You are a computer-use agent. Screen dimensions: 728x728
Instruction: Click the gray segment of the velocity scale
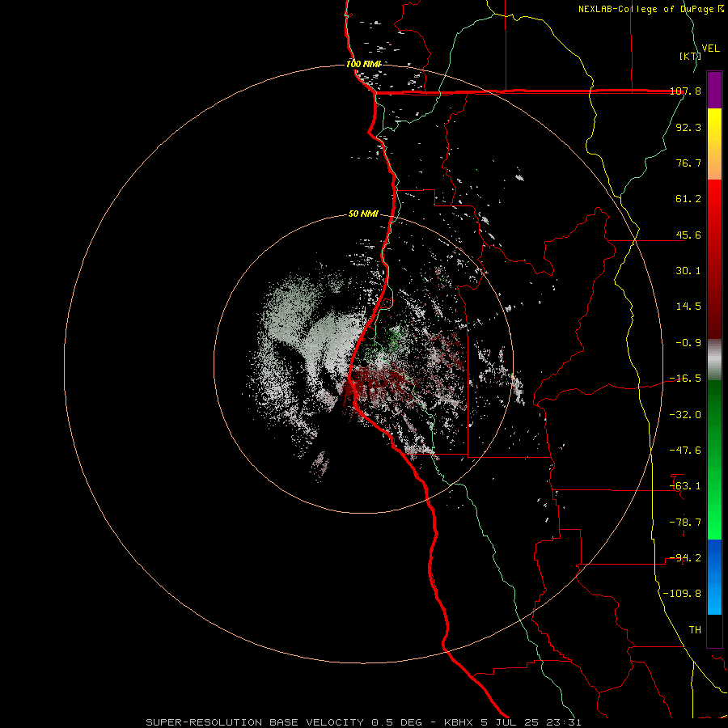(x=714, y=359)
